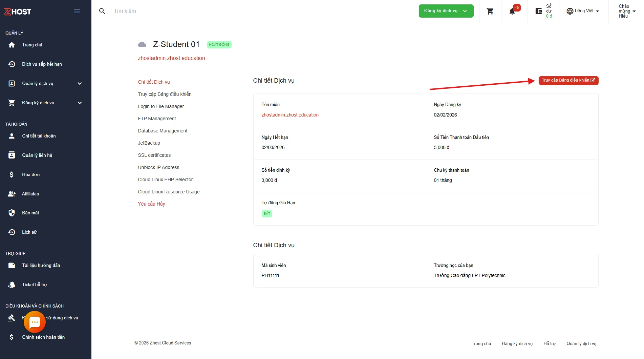
Task: Open the shopping cart
Action: [490, 11]
